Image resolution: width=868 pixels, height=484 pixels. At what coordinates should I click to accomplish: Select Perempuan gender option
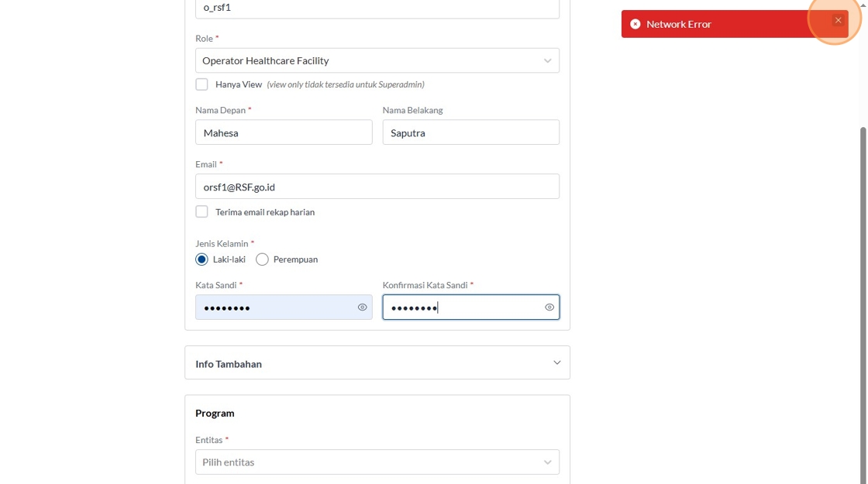click(262, 259)
